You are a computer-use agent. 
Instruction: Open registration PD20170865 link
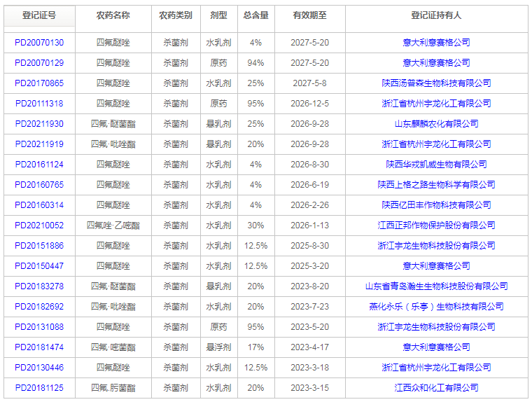click(39, 83)
